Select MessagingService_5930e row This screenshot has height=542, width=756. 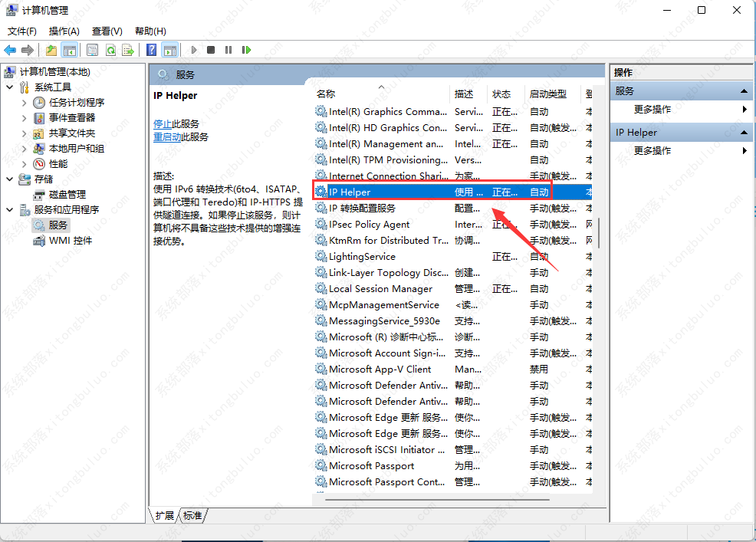point(453,320)
